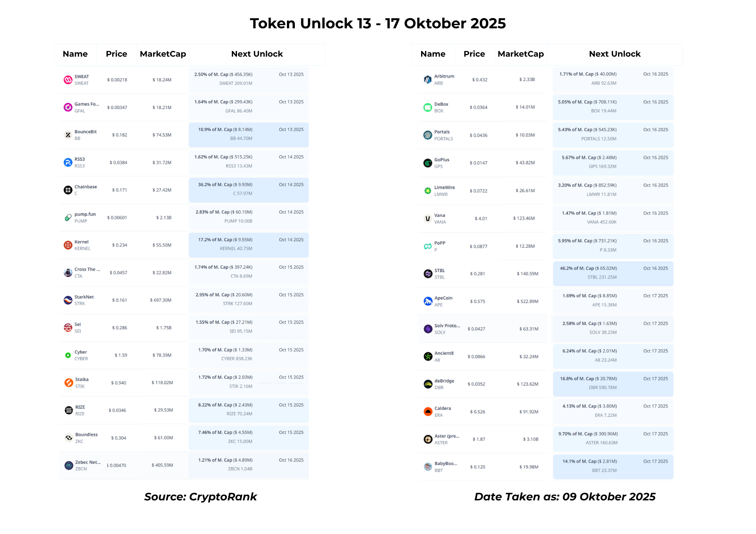Screen dimensions: 756x534
Task: Click the StarkNet token logo
Action: 68,300
